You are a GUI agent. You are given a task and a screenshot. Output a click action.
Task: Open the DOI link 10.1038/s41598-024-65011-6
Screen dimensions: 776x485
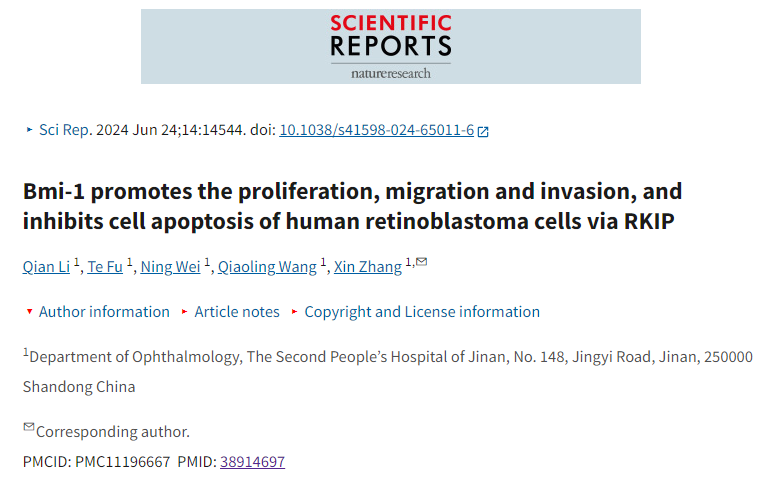[377, 130]
